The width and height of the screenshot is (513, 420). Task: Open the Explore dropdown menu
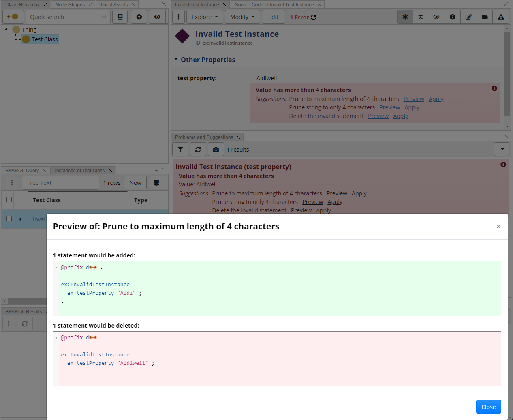tap(204, 17)
